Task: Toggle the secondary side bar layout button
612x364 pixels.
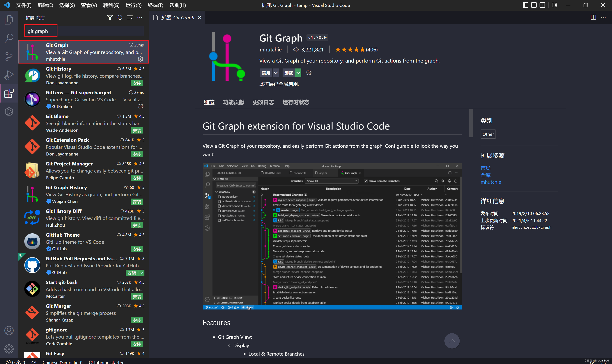Action: 542,5
